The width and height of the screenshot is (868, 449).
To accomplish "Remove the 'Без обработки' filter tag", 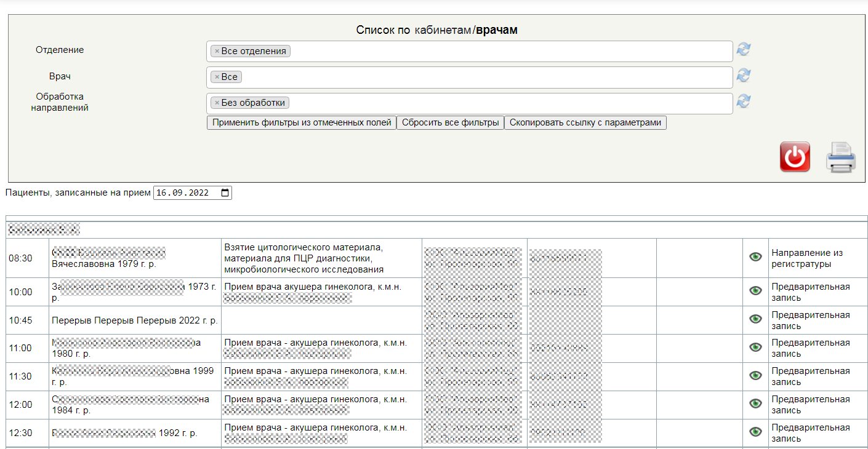I will pyautogui.click(x=217, y=103).
